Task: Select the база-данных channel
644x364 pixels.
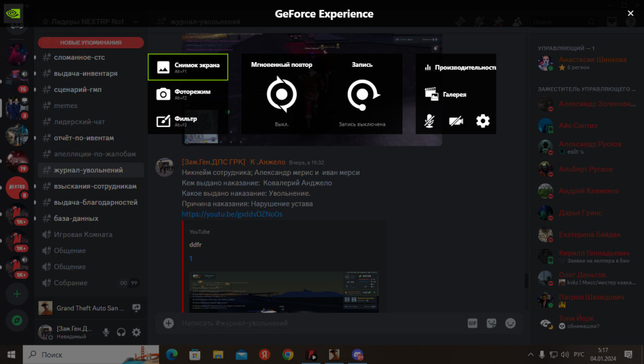Action: (x=76, y=218)
